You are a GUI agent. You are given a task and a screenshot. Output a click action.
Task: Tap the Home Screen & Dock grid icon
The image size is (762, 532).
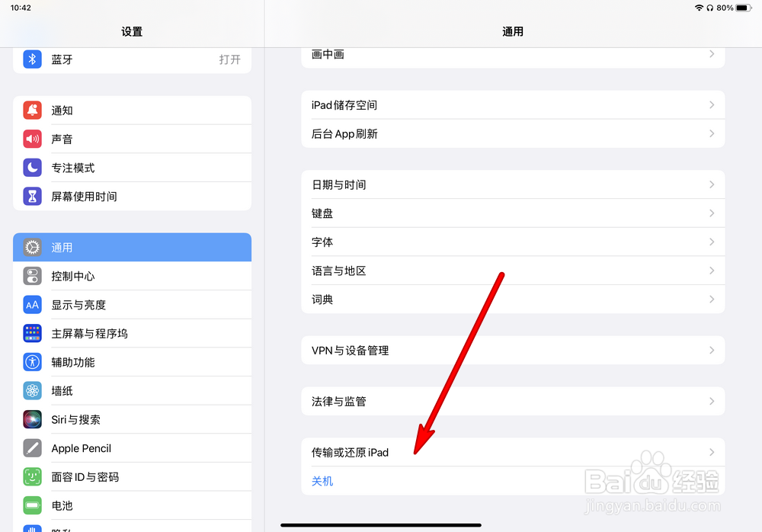32,334
